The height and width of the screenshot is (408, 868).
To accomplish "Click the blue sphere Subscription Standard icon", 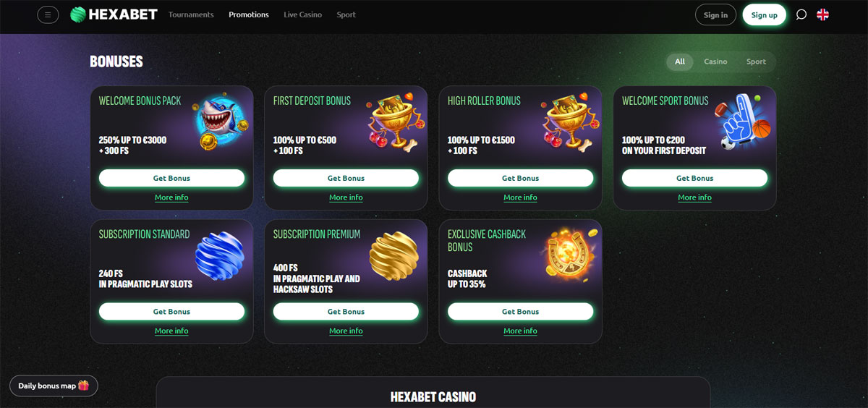I will (220, 255).
